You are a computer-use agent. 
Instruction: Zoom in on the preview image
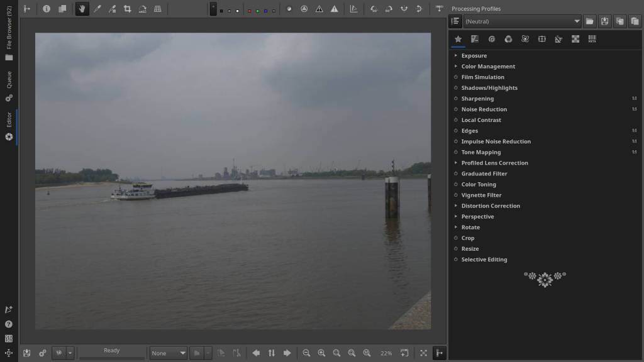[x=321, y=353]
